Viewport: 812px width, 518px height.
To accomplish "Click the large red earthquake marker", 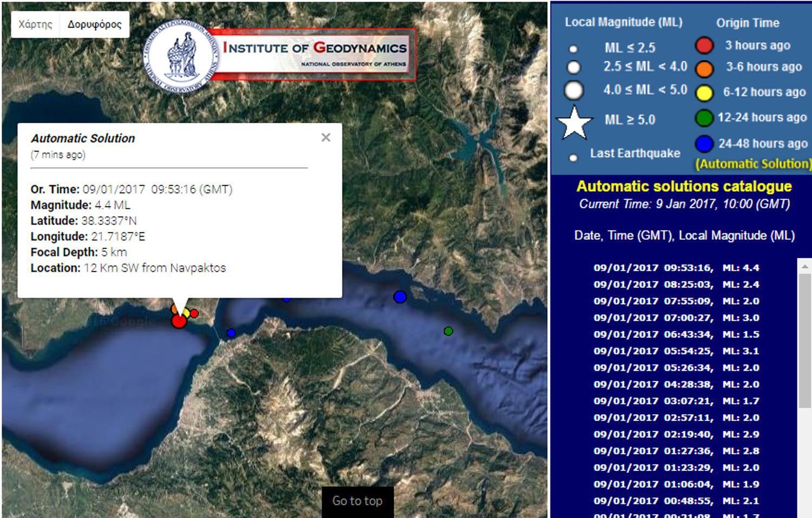I will tap(179, 321).
